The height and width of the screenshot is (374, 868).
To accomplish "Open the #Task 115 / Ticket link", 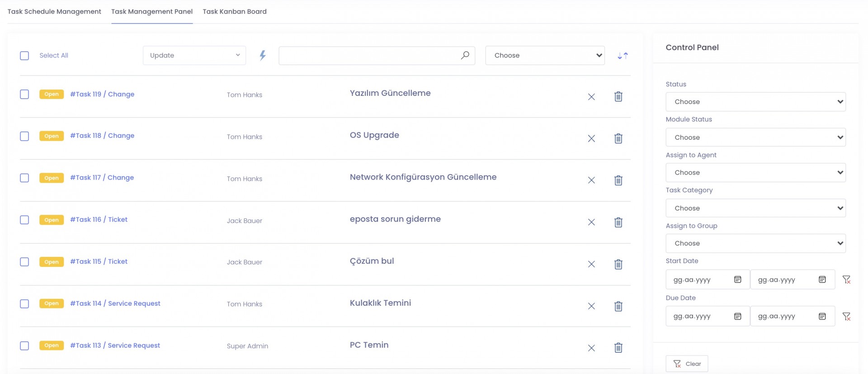I will point(99,261).
